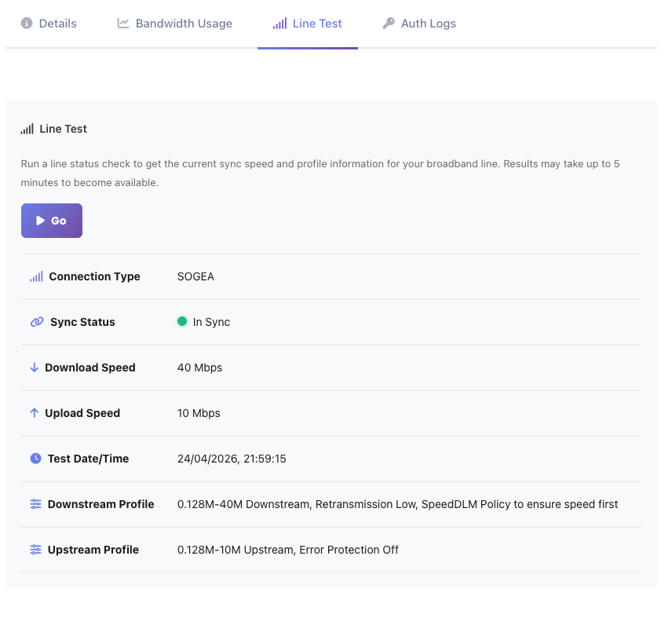Click the up arrow icon beside Upload Speed
This screenshot has height=618, width=672.
click(35, 413)
